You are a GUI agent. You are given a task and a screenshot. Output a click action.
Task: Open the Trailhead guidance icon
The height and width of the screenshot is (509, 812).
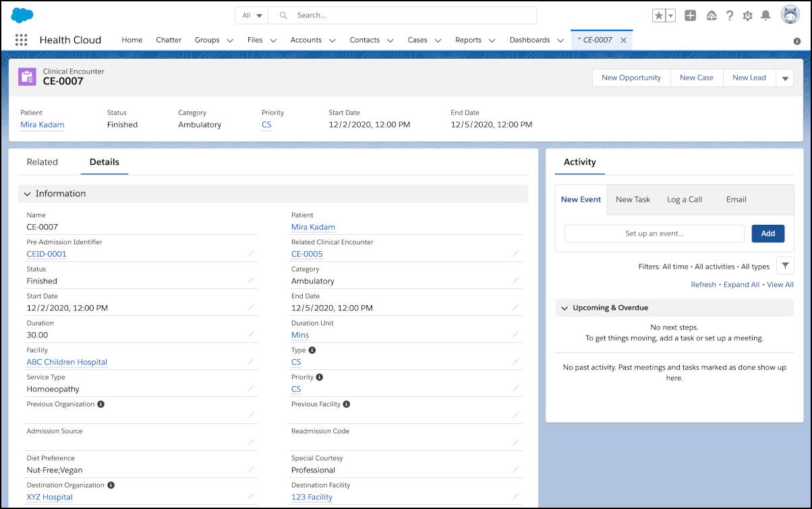click(711, 16)
